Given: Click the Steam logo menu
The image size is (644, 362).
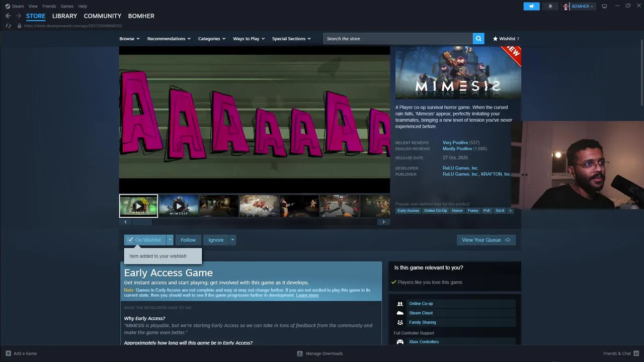Looking at the screenshot, I should click(x=15, y=6).
